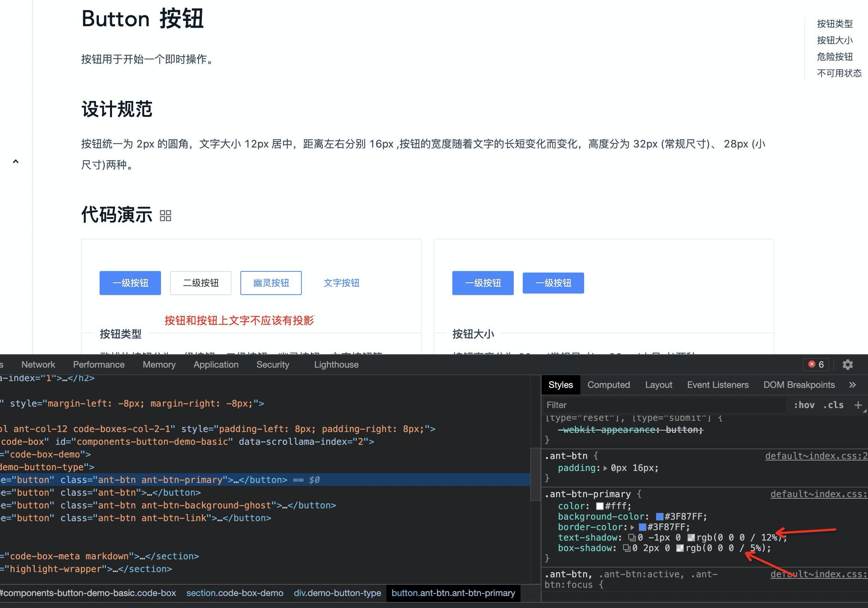This screenshot has width=868, height=608.
Task: Click the expand-code grid icon next to 代码演示
Action: coord(165,215)
